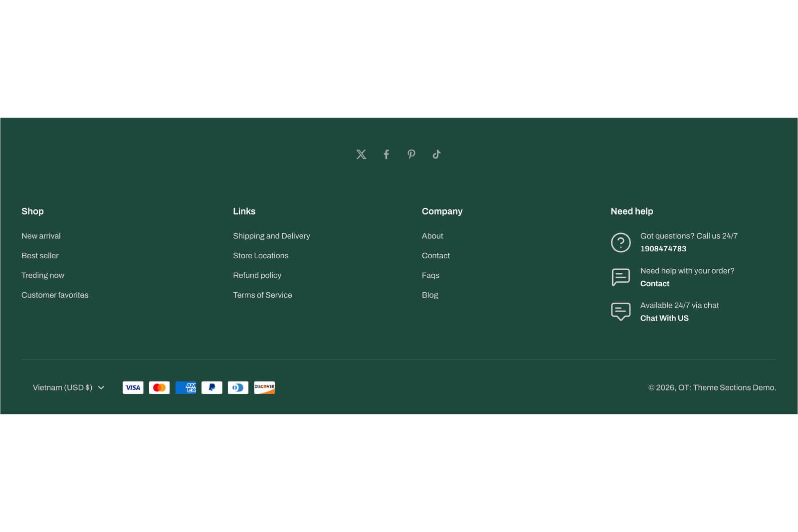Select Blog under Company

429,295
